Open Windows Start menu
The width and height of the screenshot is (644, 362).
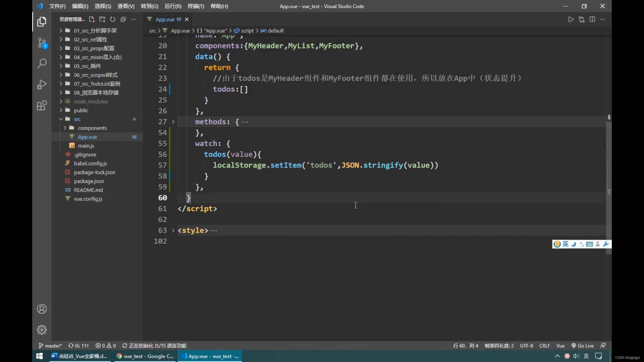click(39, 356)
